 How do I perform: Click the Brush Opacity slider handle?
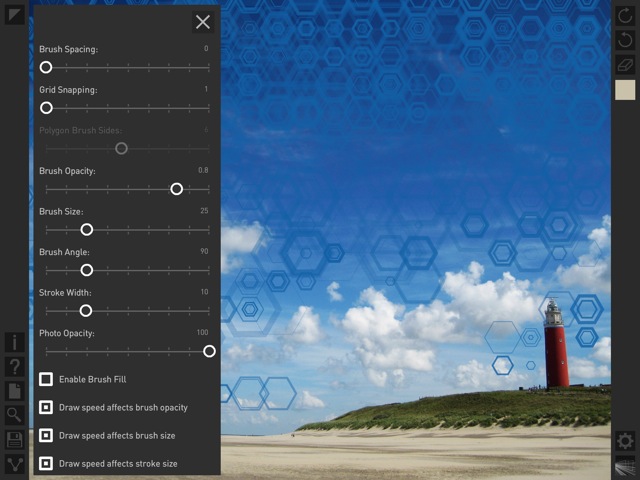click(177, 189)
